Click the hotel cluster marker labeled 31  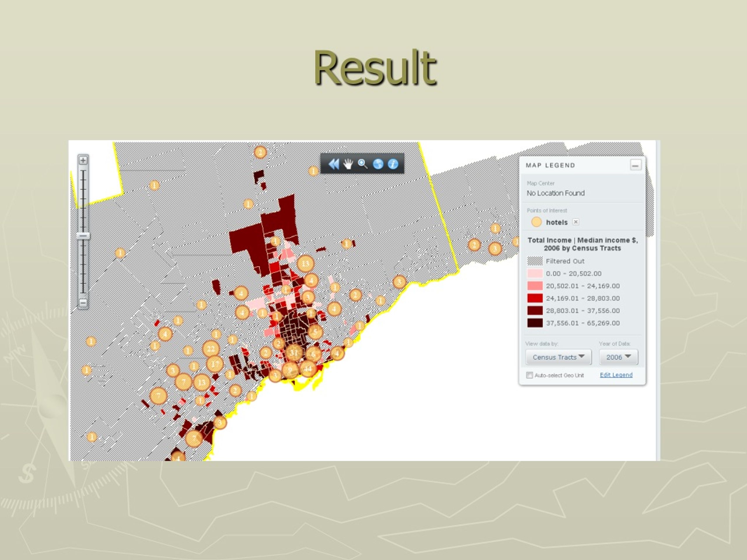pyautogui.click(x=294, y=353)
